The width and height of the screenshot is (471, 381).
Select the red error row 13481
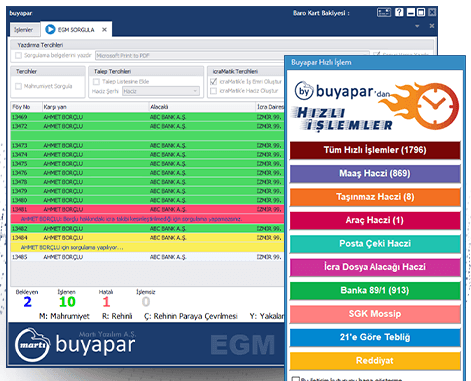point(147,209)
